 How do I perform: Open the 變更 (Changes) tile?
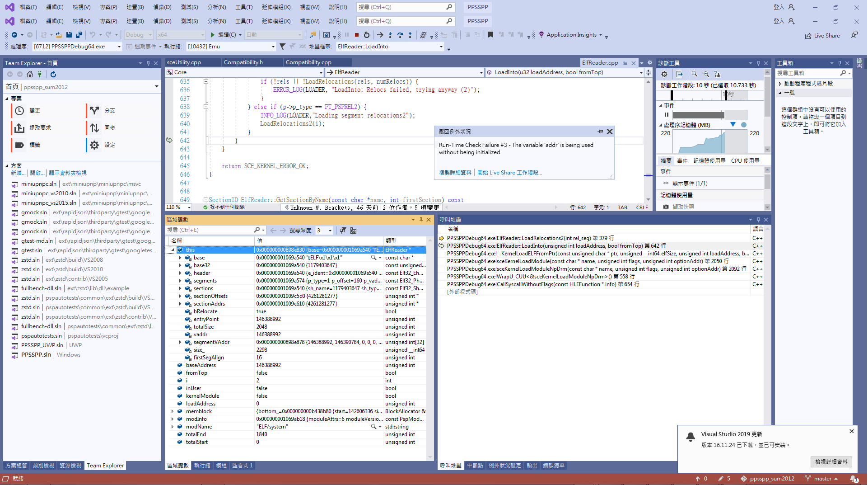pyautogui.click(x=47, y=111)
